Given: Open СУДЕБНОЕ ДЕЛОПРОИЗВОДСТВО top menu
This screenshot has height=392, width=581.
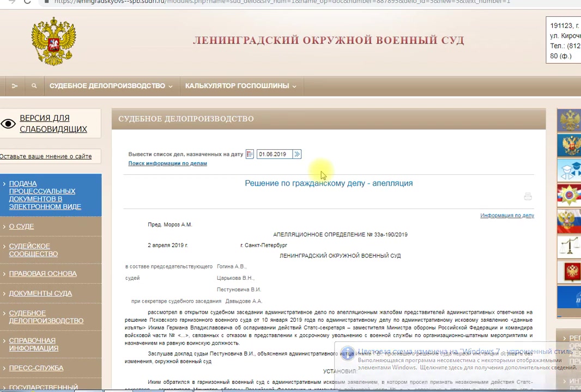Looking at the screenshot, I should point(111,86).
